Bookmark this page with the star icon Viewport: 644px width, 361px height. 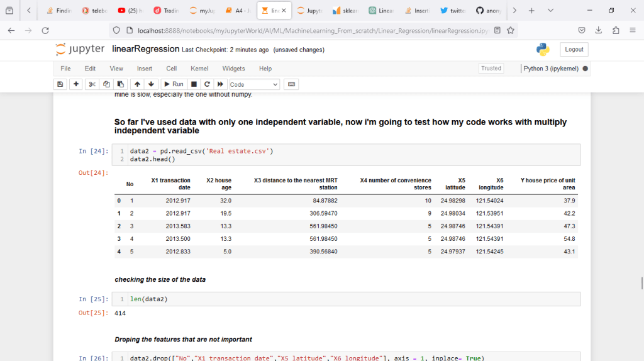[511, 30]
